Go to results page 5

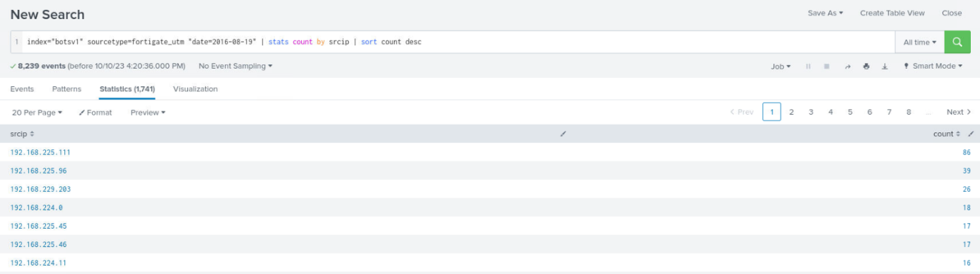pos(850,112)
